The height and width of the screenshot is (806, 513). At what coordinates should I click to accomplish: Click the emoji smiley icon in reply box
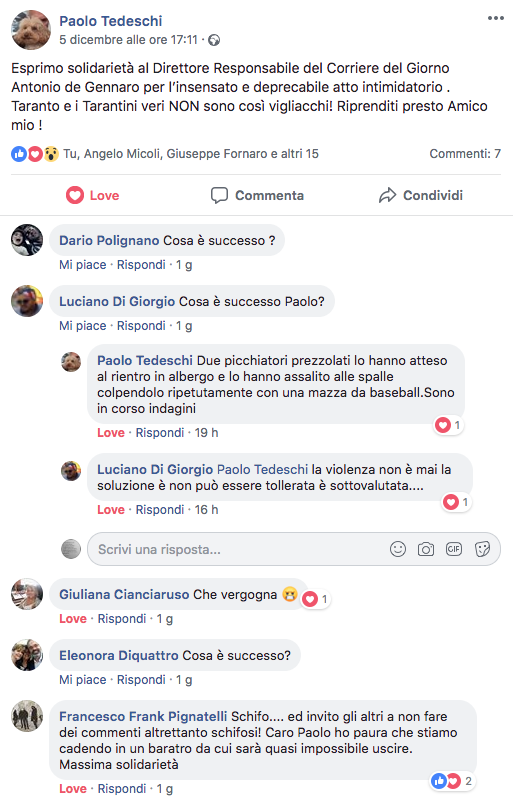(398, 549)
